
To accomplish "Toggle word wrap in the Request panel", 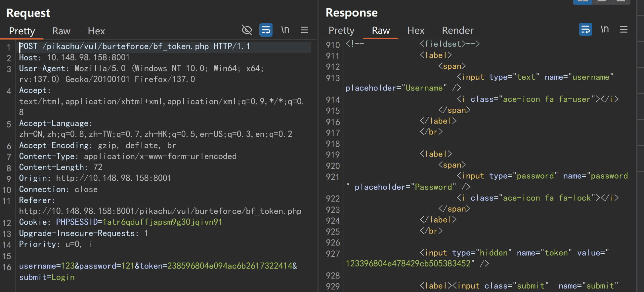I will click(266, 30).
